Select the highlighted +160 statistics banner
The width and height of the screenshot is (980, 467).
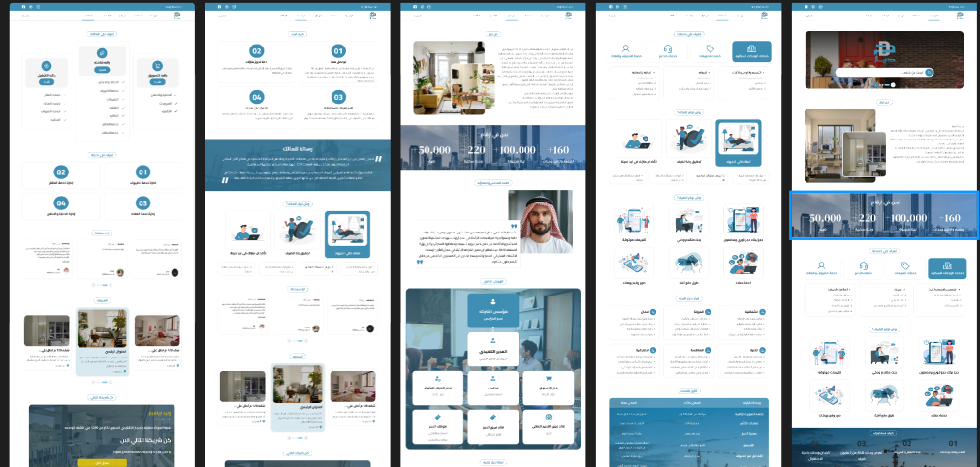point(885,215)
